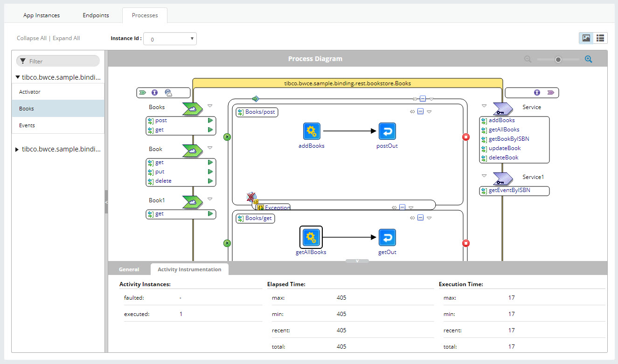
Task: Click the globe cloud icon in left header box
Action: (168, 93)
